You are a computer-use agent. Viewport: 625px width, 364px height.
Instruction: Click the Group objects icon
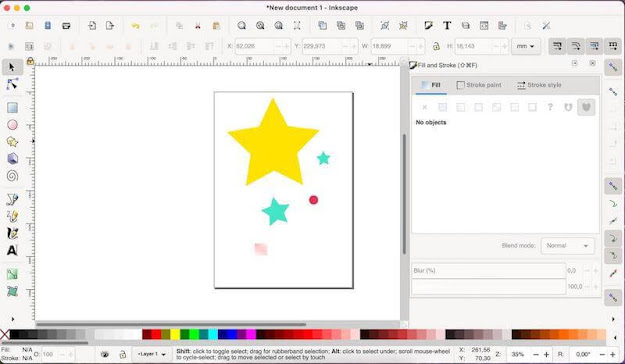pos(385,26)
